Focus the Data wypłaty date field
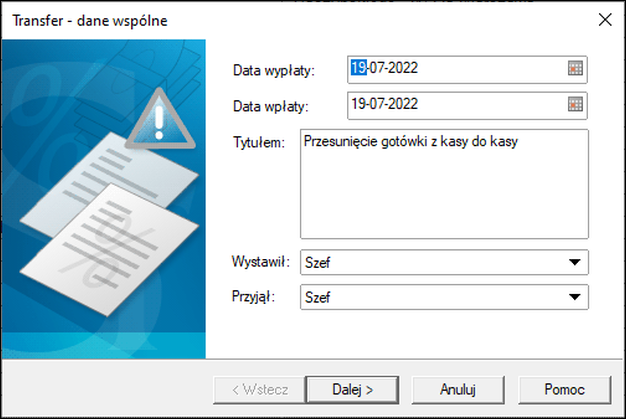The height and width of the screenshot is (419, 626). [467, 69]
